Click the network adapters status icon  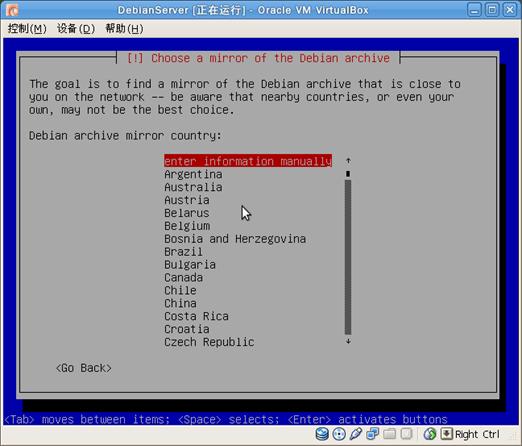click(x=372, y=434)
